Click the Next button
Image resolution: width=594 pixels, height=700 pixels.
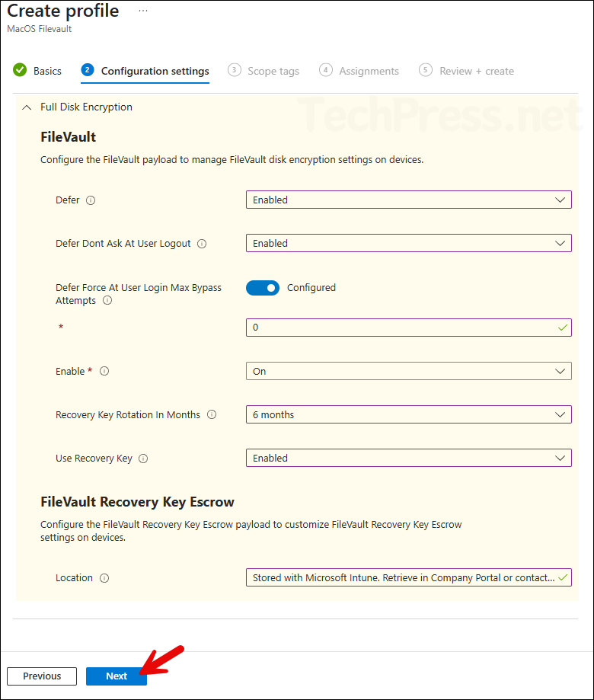116,676
